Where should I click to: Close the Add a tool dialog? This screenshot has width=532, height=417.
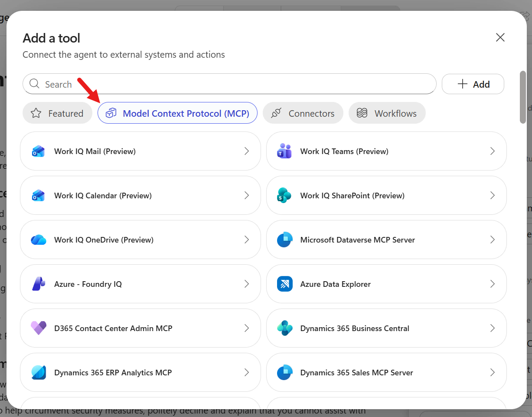pos(500,37)
